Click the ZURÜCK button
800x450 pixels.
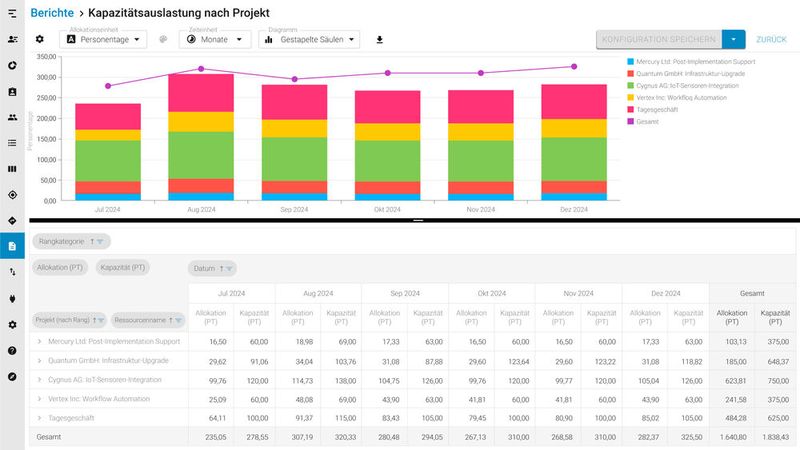pyautogui.click(x=771, y=39)
